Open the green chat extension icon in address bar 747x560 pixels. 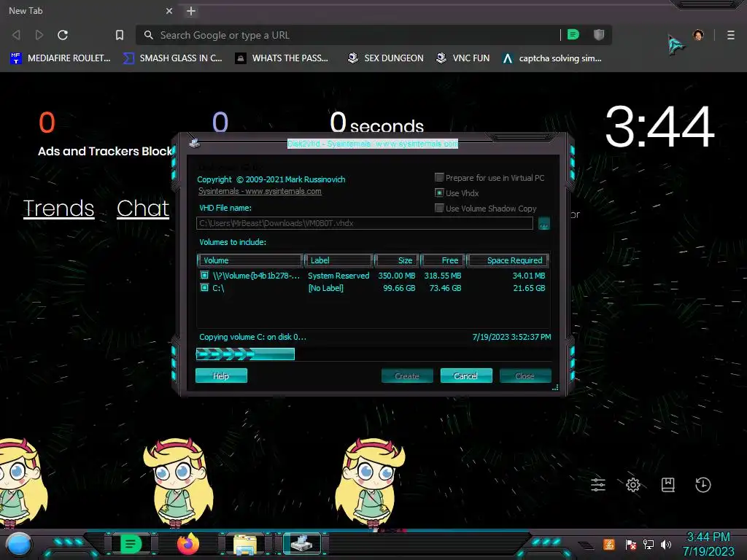(573, 34)
